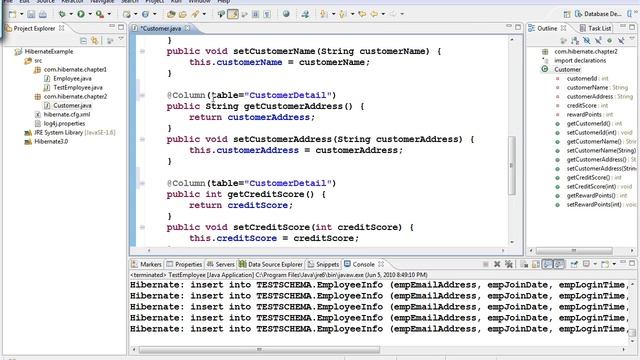
Task: Collapse the getCustomerAddress method fold marker
Action: tap(142, 96)
